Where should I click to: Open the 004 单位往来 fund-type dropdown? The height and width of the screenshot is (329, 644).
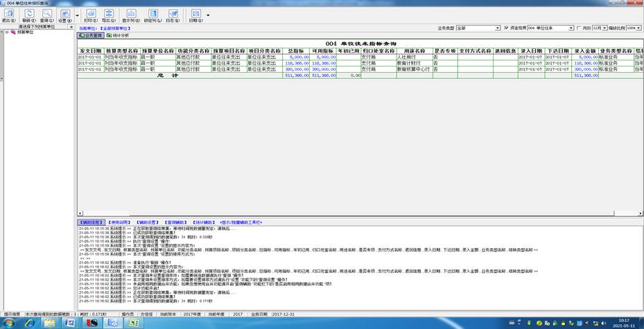(550, 28)
